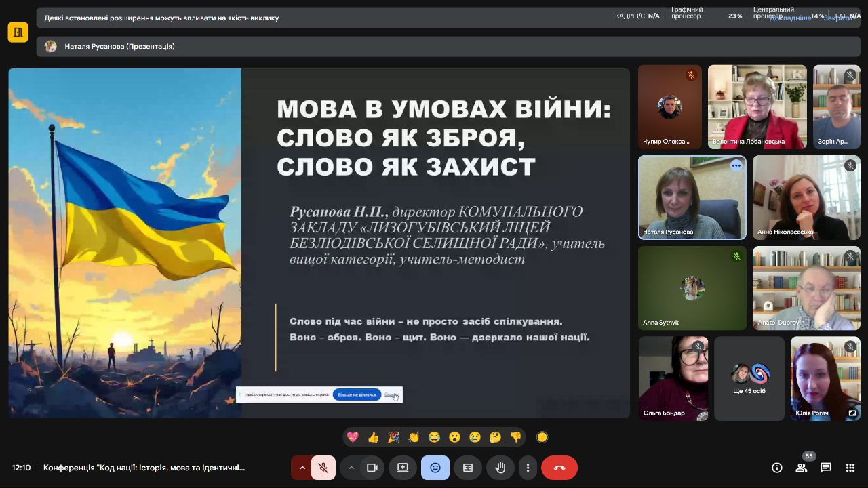The height and width of the screenshot is (488, 868).
Task: Expand video settings arrow beside camera
Action: point(351,468)
